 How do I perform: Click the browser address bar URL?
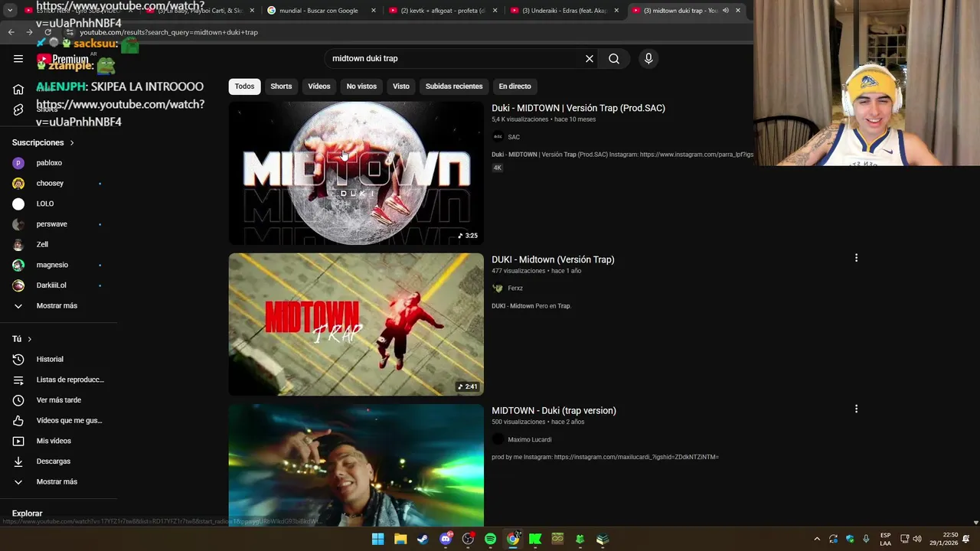coord(168,32)
